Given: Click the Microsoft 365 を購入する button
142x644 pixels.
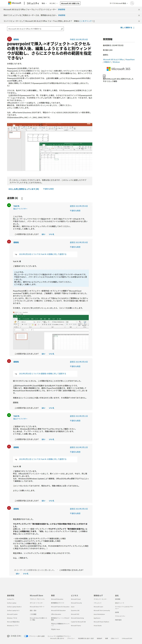Looking at the screenshot, I should 70,3.
